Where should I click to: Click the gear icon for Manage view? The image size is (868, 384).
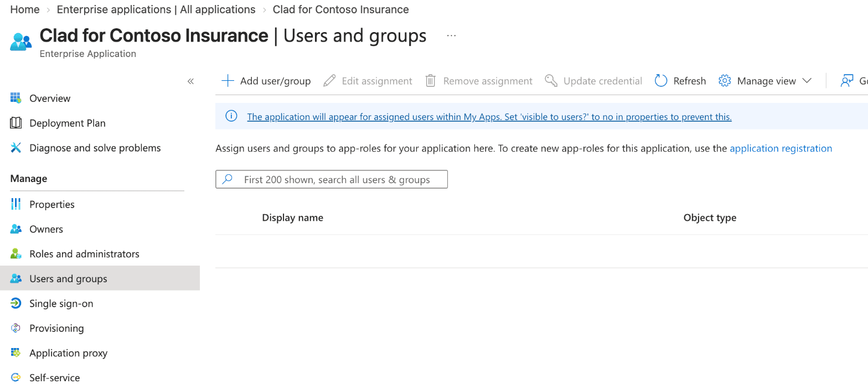coord(725,81)
